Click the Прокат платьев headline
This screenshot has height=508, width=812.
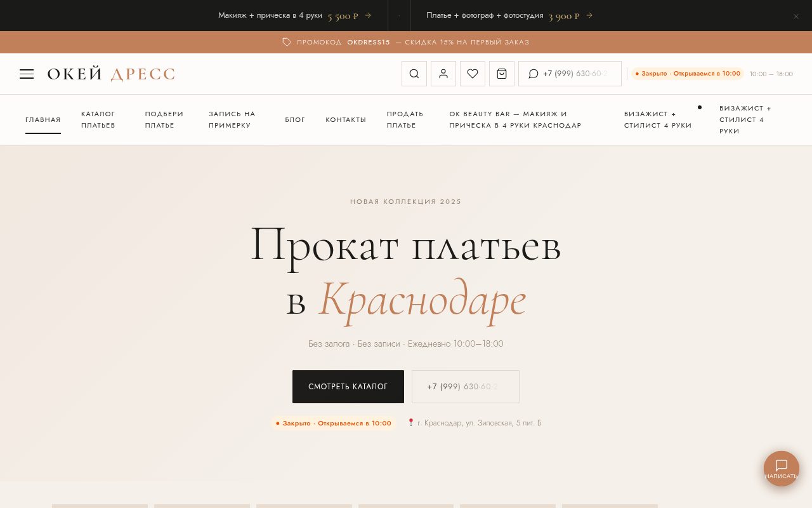406,244
